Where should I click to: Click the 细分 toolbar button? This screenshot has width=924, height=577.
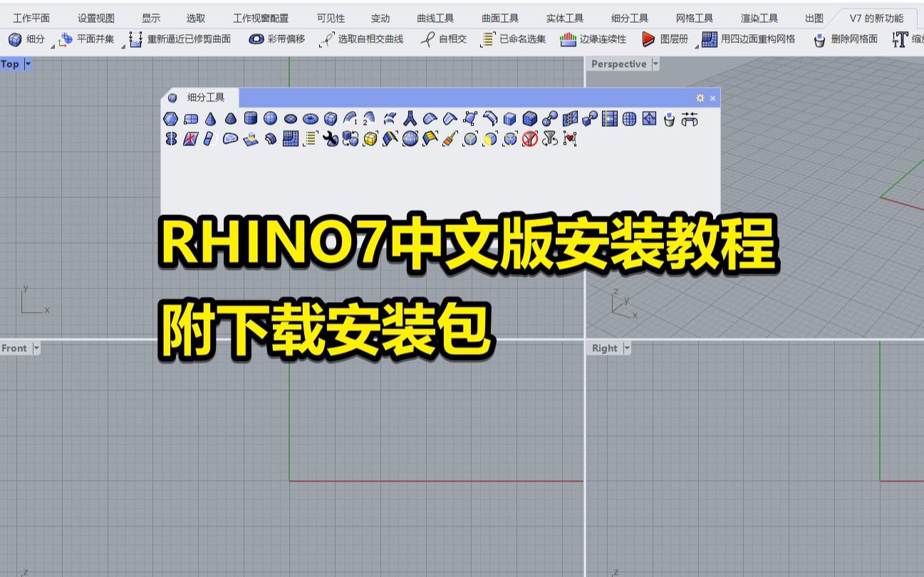(x=26, y=39)
